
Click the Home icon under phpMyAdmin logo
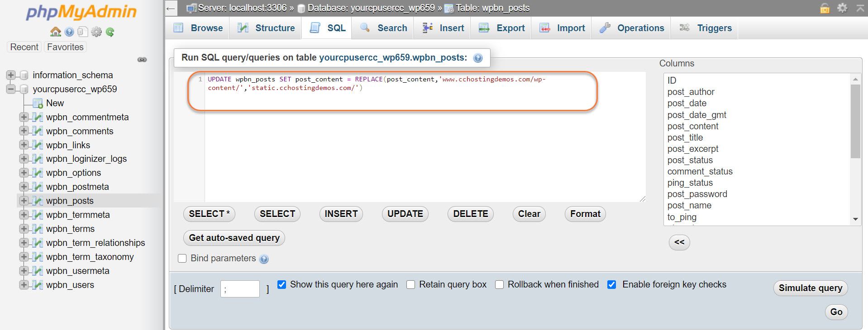coord(55,32)
